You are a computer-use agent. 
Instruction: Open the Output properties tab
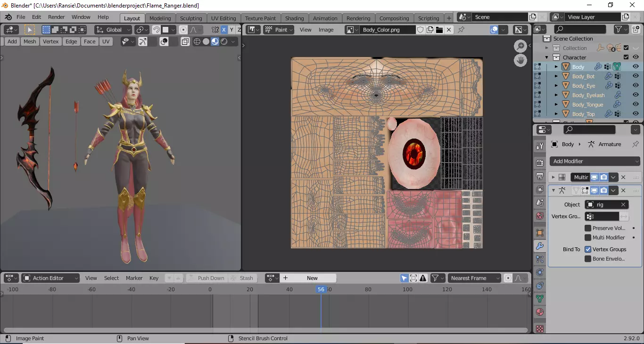pyautogui.click(x=540, y=176)
